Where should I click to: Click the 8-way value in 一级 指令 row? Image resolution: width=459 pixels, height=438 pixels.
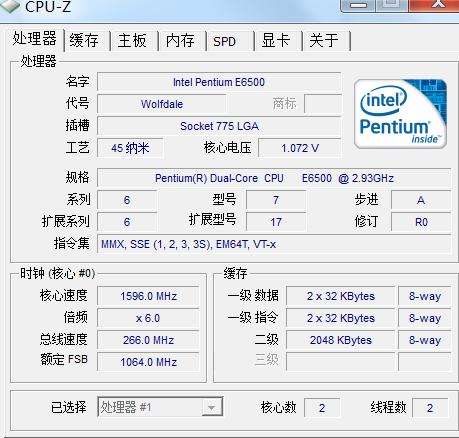click(x=425, y=318)
